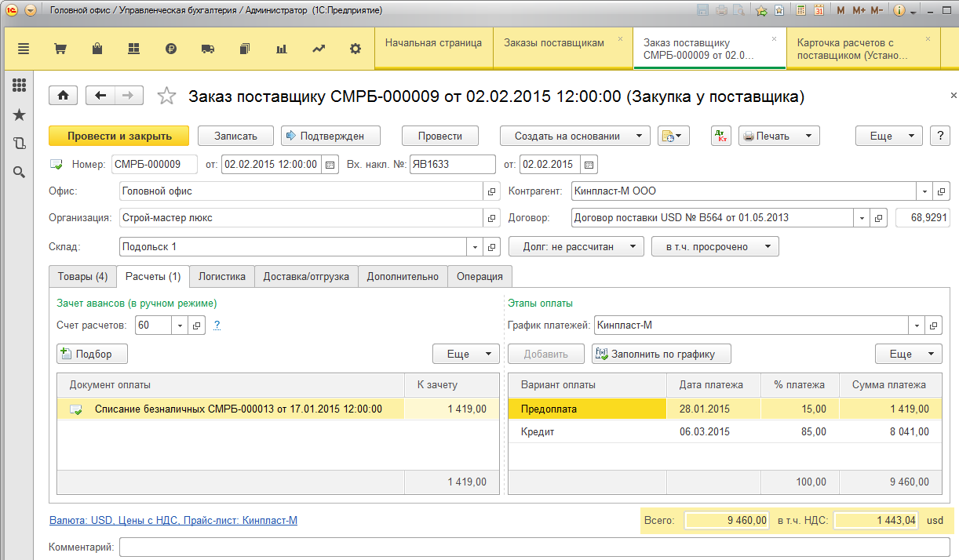Screen dimensions: 959x560
Task: Expand the Договор dropdown arrow
Action: pos(862,217)
